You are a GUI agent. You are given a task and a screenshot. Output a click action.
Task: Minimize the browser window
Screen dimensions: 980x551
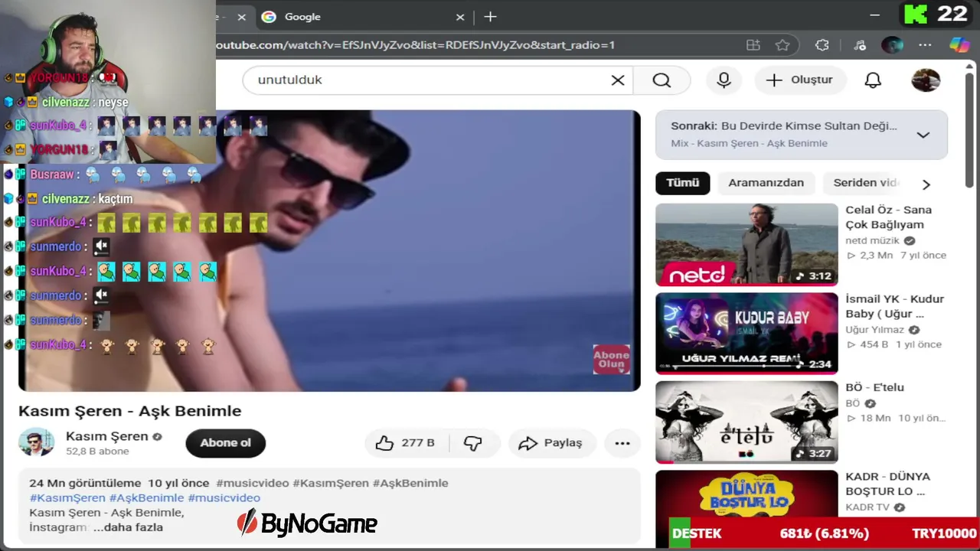(x=875, y=15)
